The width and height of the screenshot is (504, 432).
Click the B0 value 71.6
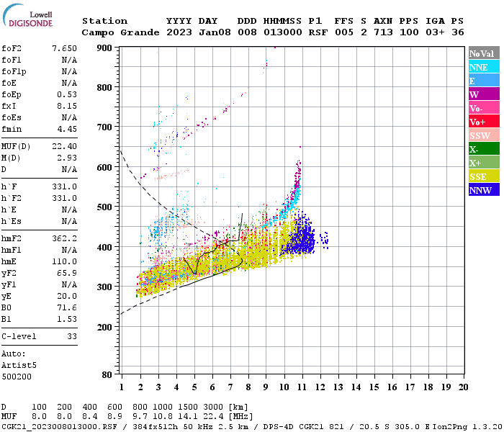(x=67, y=307)
